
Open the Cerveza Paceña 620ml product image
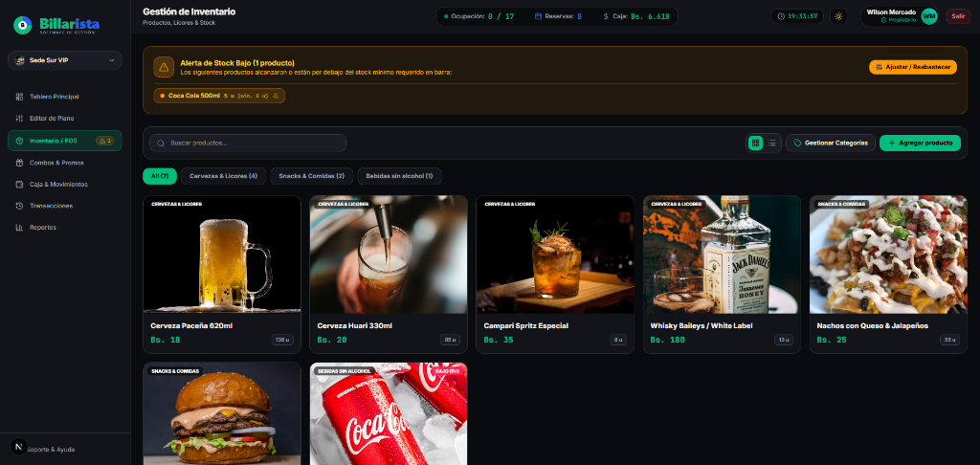[x=222, y=255]
